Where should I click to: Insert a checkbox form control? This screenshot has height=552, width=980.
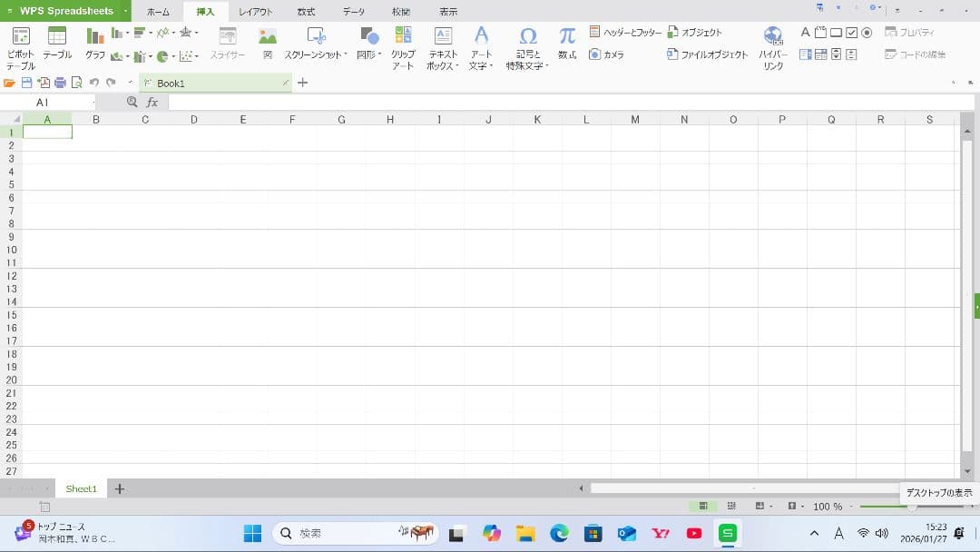pyautogui.click(x=851, y=32)
